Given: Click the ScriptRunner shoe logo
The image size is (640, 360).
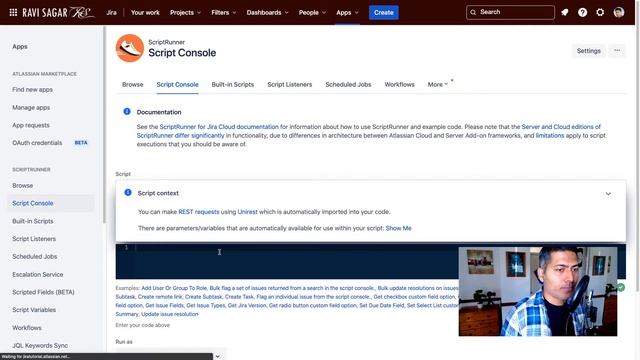Looking at the screenshot, I should pyautogui.click(x=130, y=48).
